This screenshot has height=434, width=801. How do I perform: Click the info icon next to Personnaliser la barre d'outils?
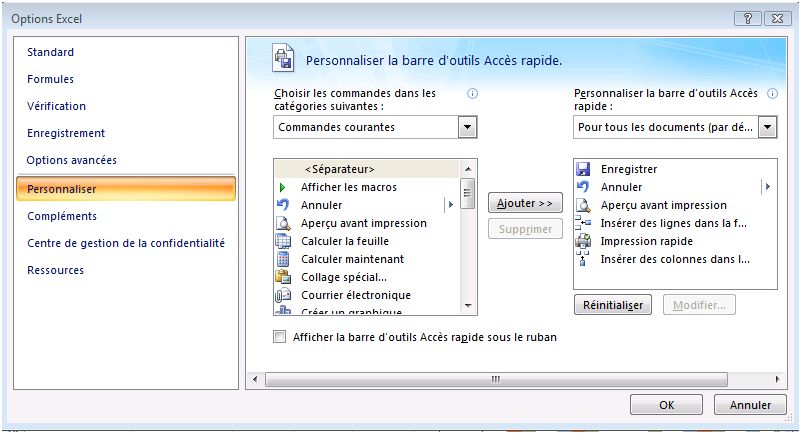click(772, 93)
